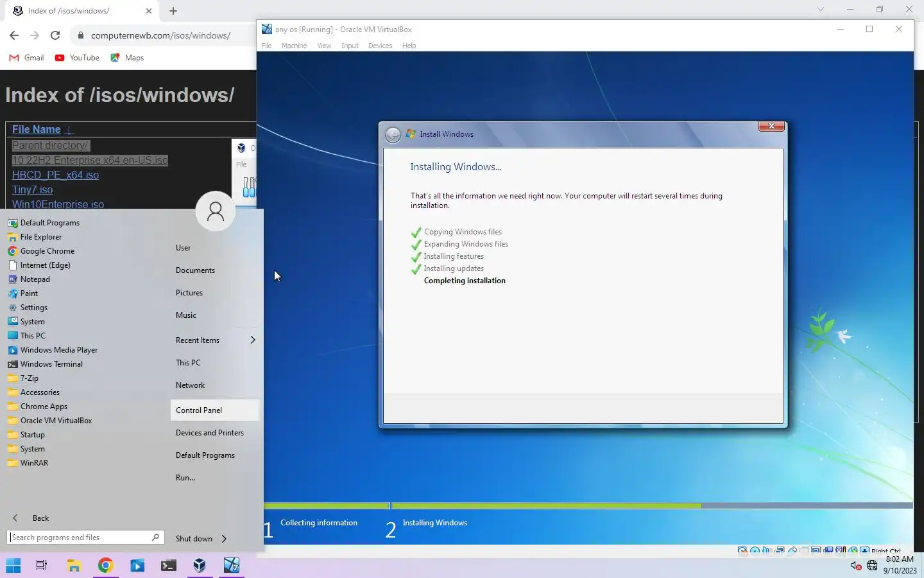This screenshot has width=924, height=578.
Task: Open the VirtualBox Help menu
Action: [409, 46]
